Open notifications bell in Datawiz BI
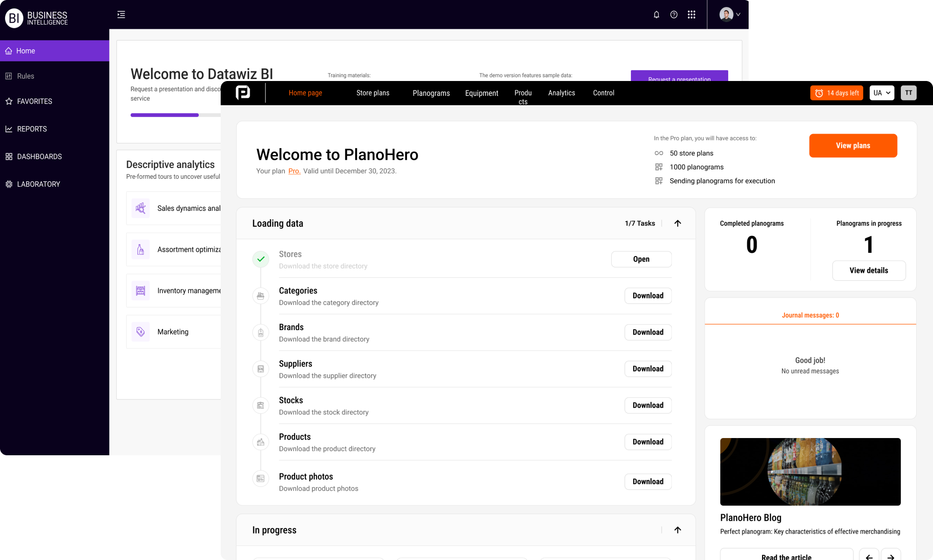 click(656, 14)
